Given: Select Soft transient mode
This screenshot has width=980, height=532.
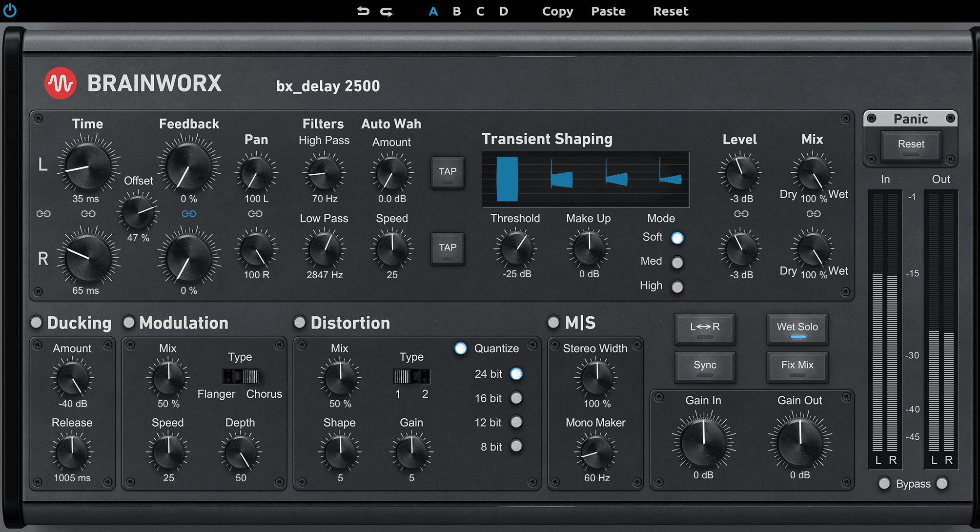Looking at the screenshot, I should [x=677, y=238].
